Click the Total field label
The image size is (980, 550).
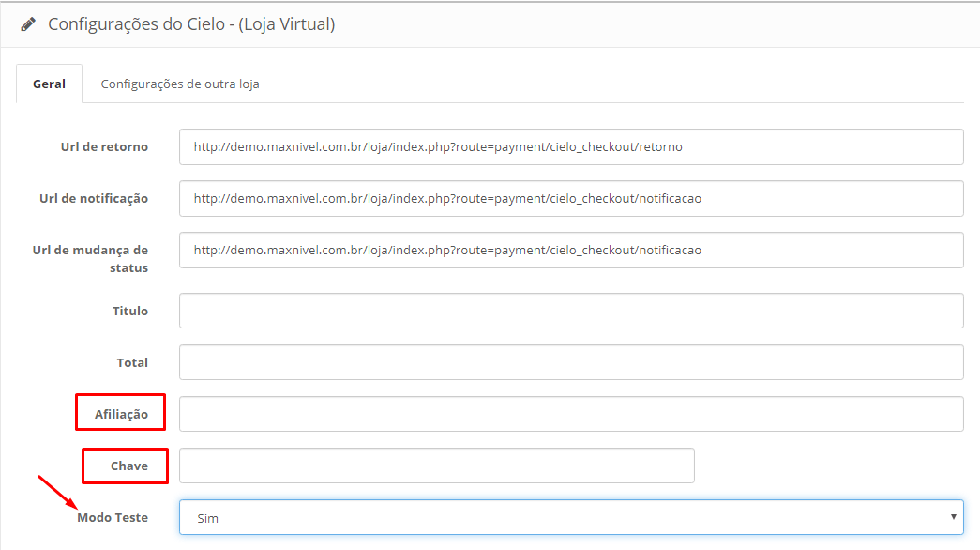point(132,362)
